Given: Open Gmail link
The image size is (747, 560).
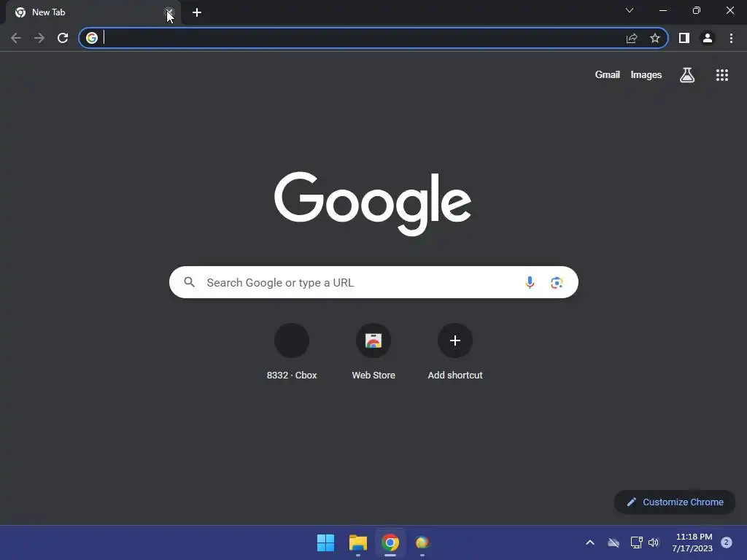Looking at the screenshot, I should (608, 75).
